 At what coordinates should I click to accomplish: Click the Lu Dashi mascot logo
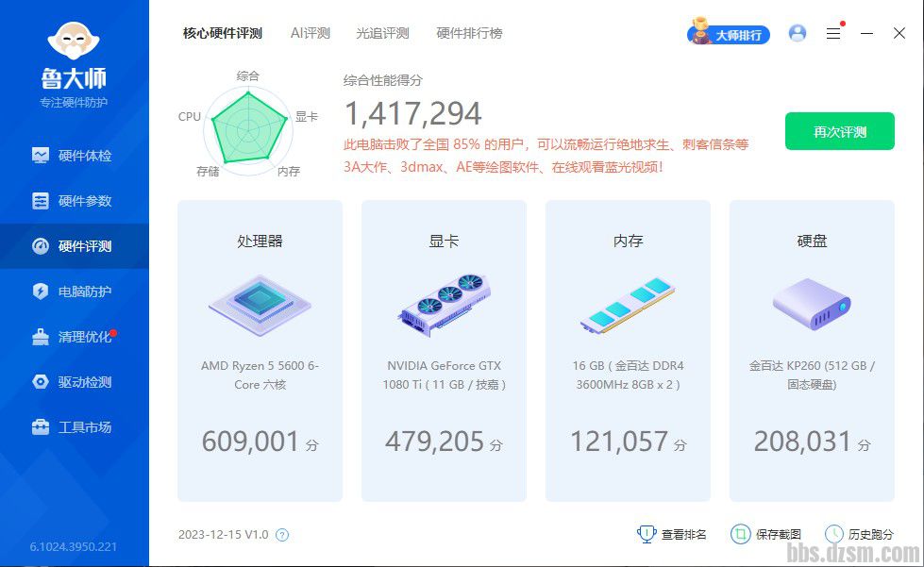(74, 42)
